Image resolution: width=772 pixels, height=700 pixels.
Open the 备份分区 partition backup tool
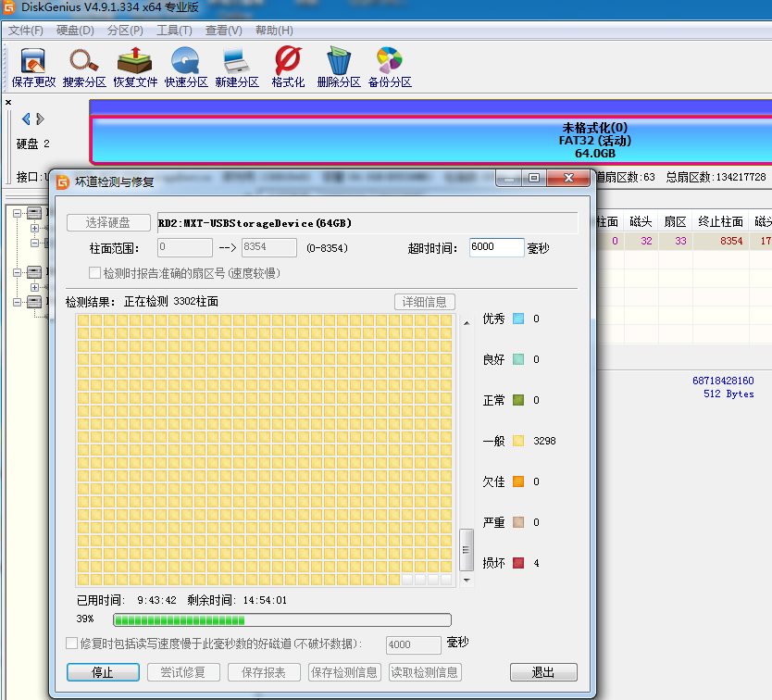pyautogui.click(x=390, y=68)
